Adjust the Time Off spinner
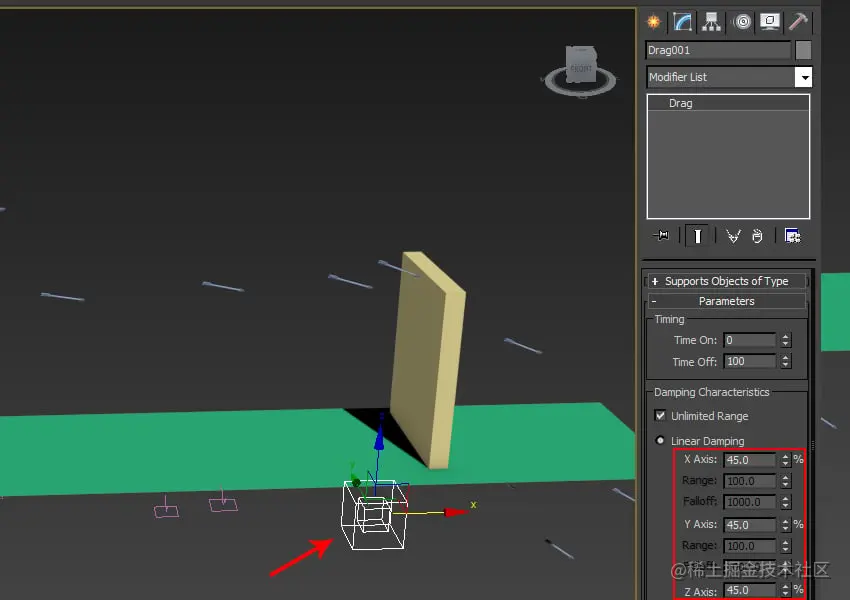Image resolution: width=850 pixels, height=600 pixels. pos(785,362)
